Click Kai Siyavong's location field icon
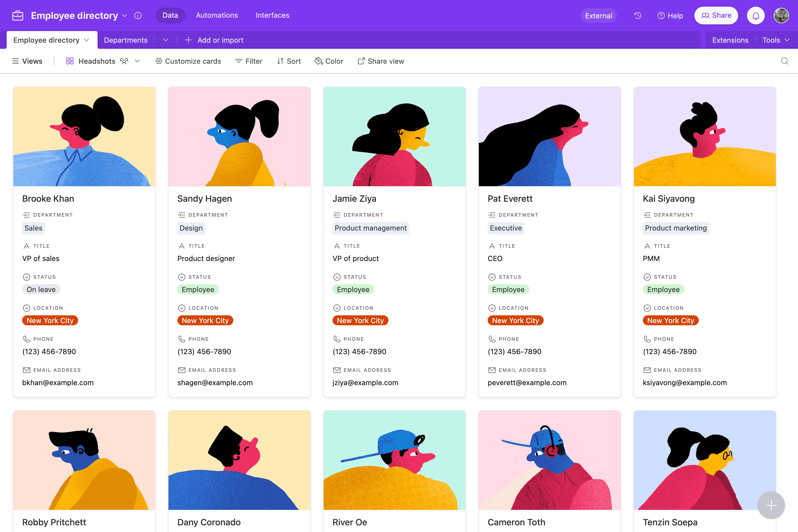798x532 pixels. click(647, 308)
